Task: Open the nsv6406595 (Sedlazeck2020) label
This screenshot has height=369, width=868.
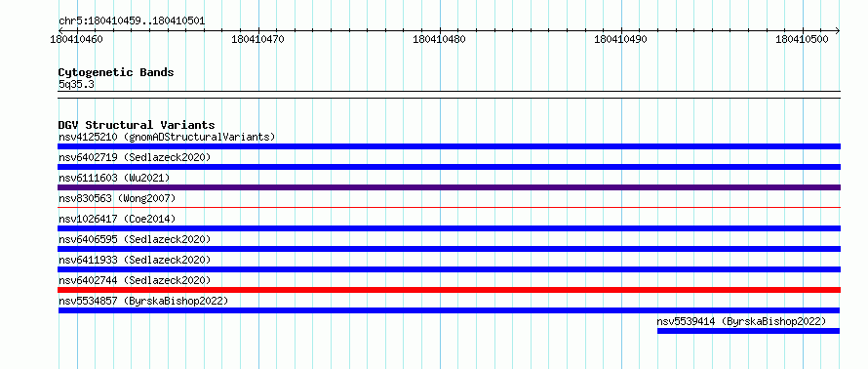Action: coord(135,239)
